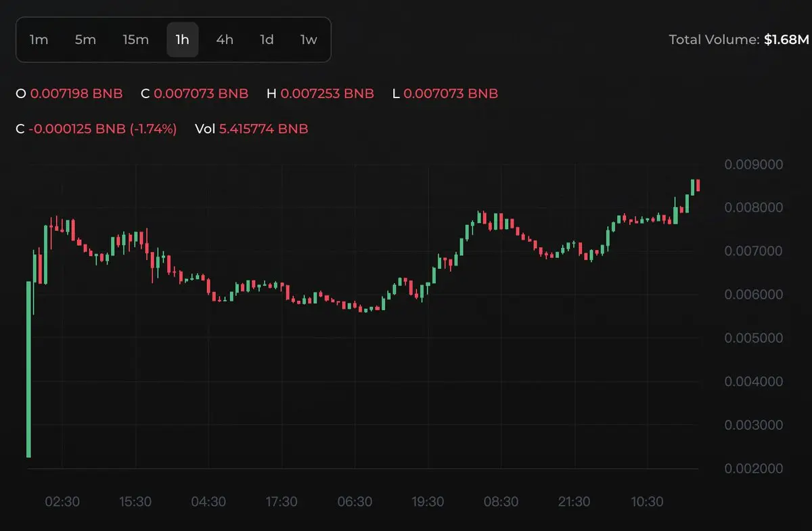
Task: Select the 1m timeframe tab
Action: click(39, 40)
